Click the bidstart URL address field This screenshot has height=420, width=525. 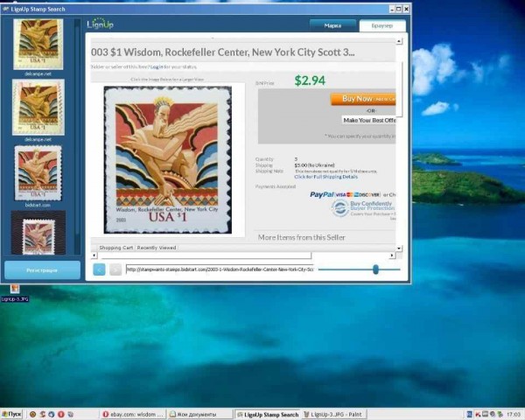click(x=220, y=269)
